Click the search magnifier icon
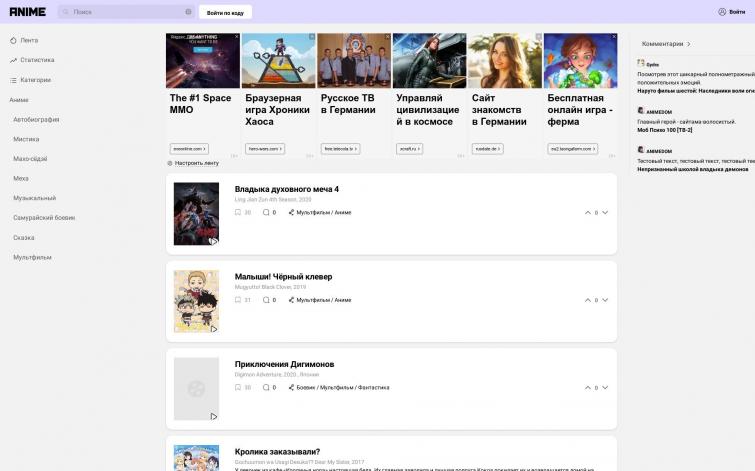The image size is (755, 471). point(65,12)
